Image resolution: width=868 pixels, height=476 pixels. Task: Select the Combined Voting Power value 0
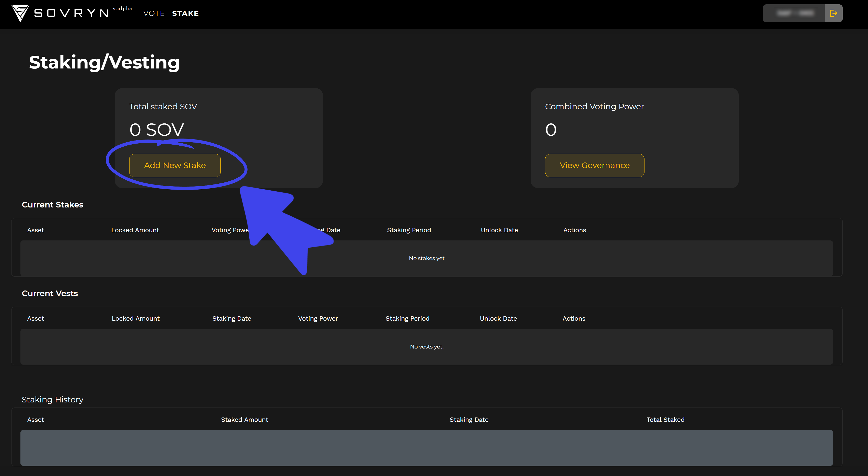click(x=551, y=130)
